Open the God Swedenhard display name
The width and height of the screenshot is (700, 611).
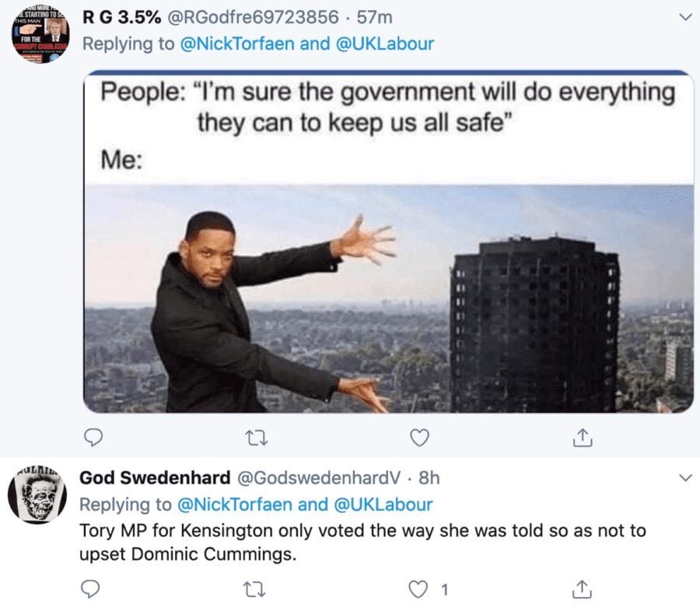click(x=155, y=477)
